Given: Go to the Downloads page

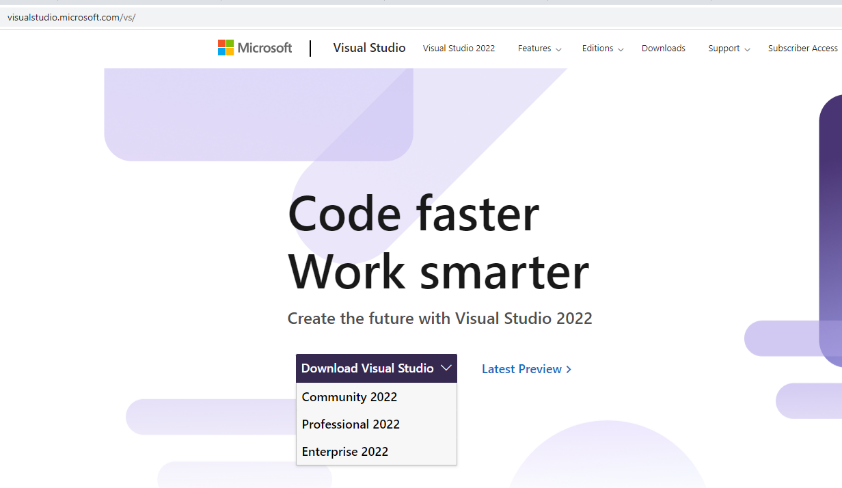Looking at the screenshot, I should [x=663, y=48].
